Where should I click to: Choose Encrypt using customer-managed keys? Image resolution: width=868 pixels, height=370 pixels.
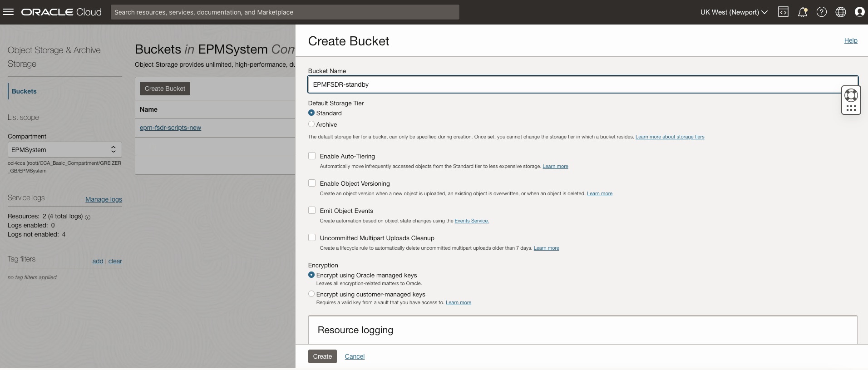click(x=311, y=294)
